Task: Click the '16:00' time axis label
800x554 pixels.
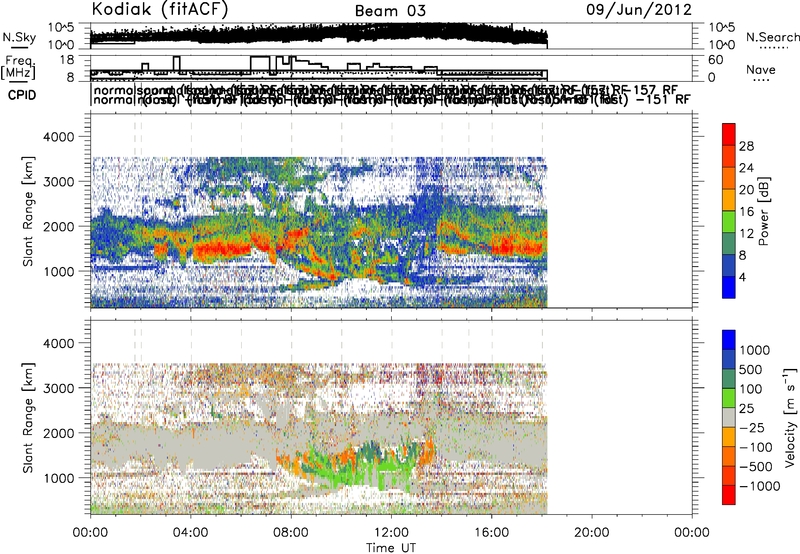Action: click(491, 533)
